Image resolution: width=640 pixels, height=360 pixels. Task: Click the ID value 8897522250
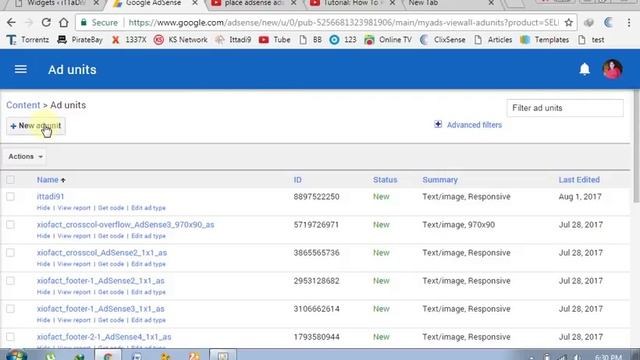pyautogui.click(x=316, y=196)
